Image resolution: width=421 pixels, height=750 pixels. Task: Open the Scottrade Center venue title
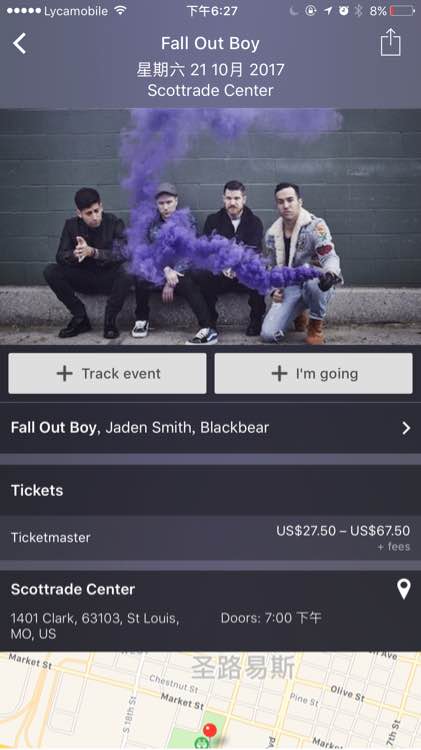pyautogui.click(x=73, y=589)
